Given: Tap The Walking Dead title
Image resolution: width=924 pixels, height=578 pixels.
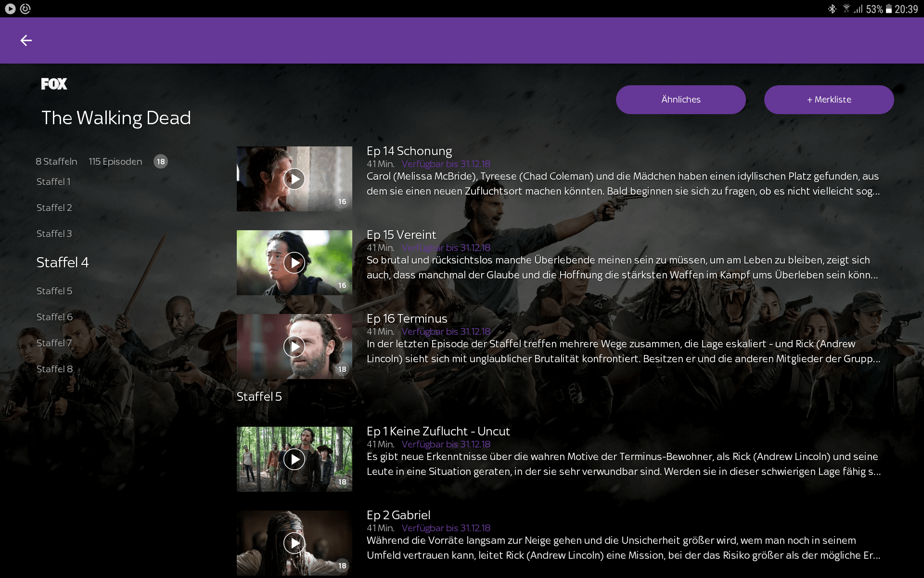Looking at the screenshot, I should (x=116, y=118).
